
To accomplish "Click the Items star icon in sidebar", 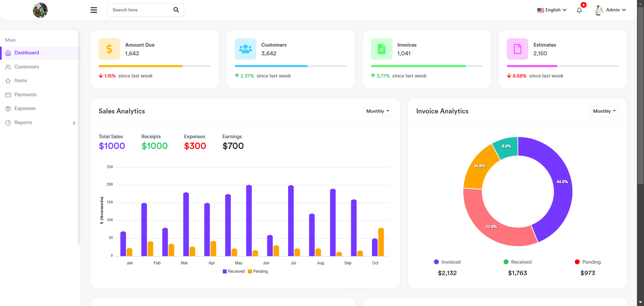I will (x=8, y=81).
